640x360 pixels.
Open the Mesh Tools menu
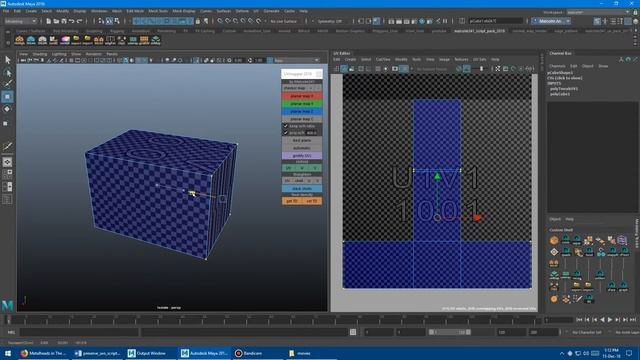[x=158, y=11]
